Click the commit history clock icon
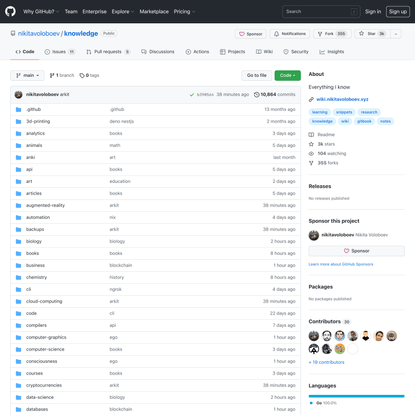This screenshot has height=415, width=415. pos(256,95)
